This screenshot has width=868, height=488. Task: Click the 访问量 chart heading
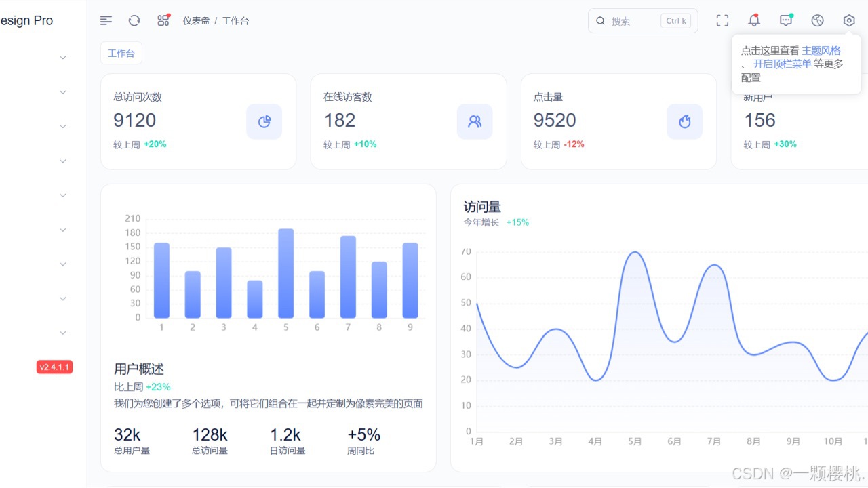[x=482, y=207]
